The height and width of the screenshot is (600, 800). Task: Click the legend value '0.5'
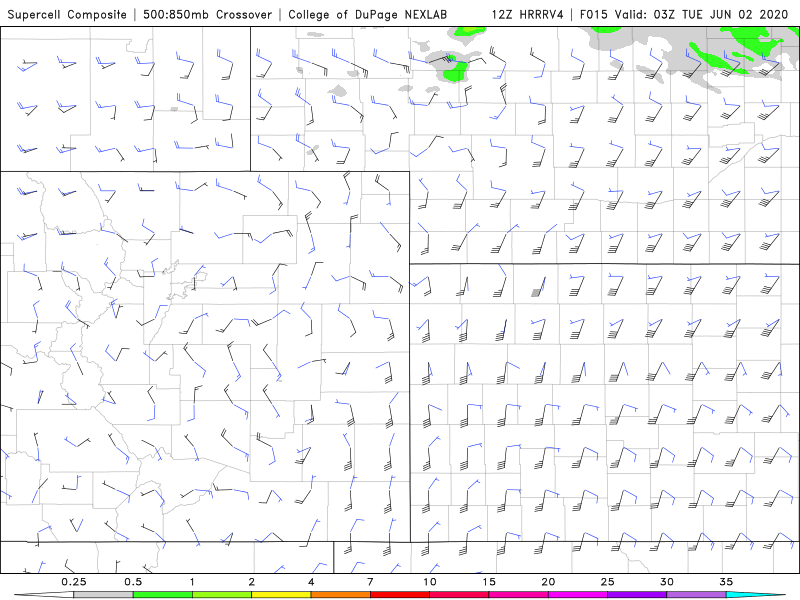133,582
